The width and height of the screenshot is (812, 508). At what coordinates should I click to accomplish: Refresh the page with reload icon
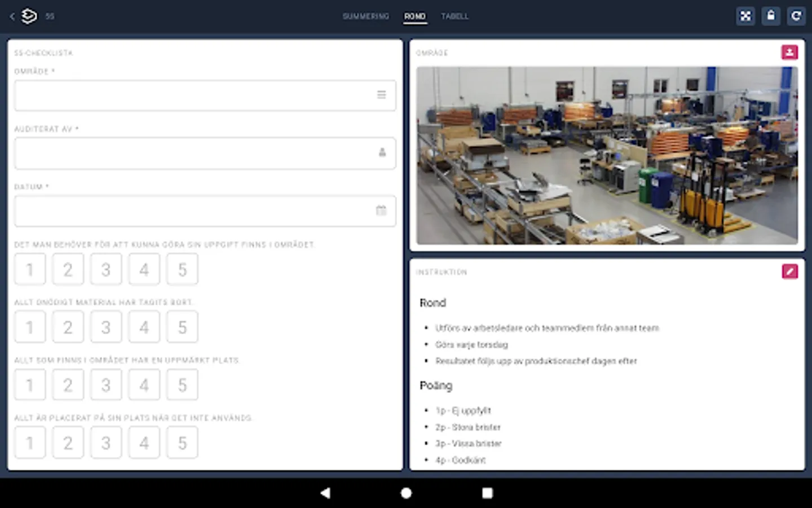pyautogui.click(x=796, y=16)
